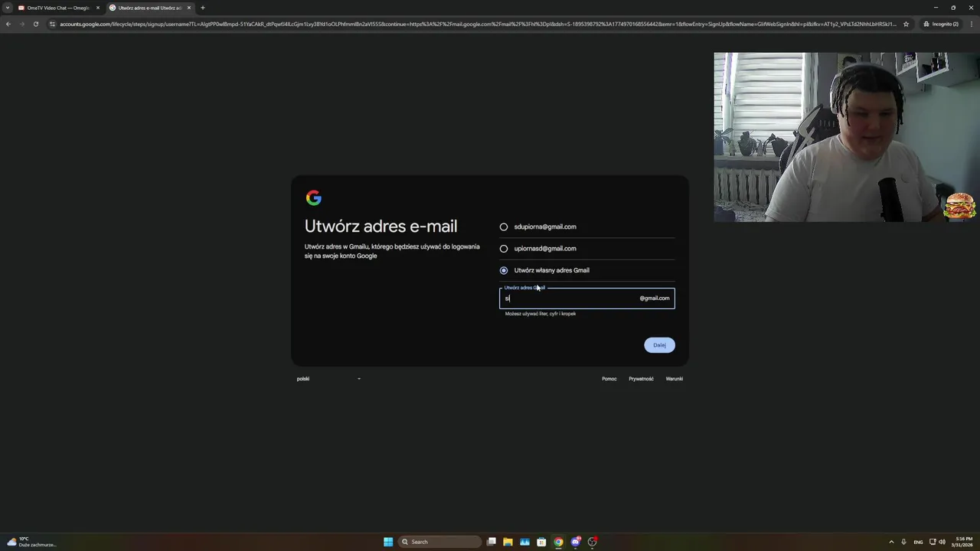Open the tab search dropdown arrow
Viewport: 980px width, 551px height.
pos(8,8)
